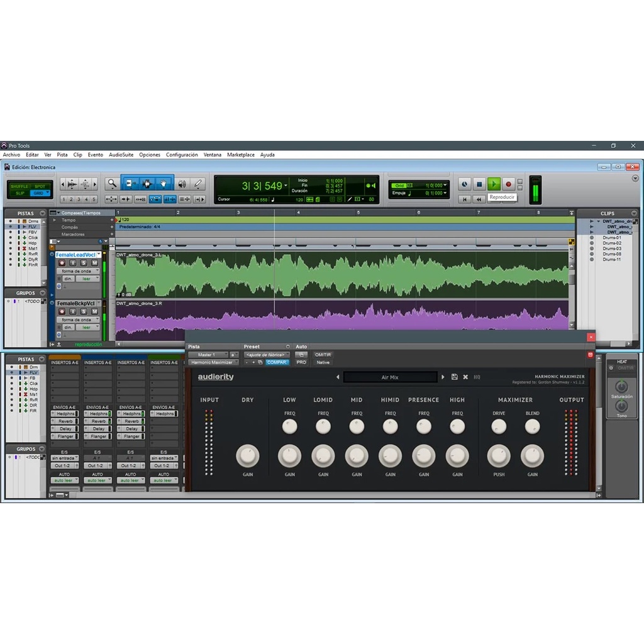Open the Archivo menu
644x644 pixels.
point(11,155)
